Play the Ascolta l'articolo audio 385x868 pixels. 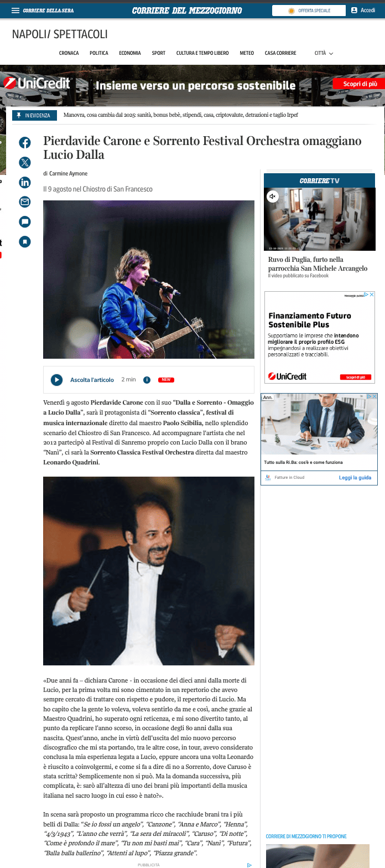(x=56, y=380)
